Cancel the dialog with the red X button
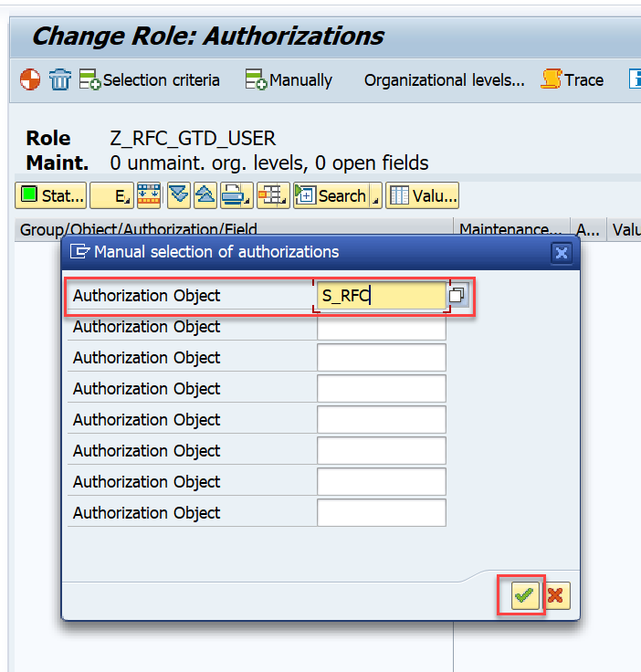641x672 pixels. (x=554, y=596)
